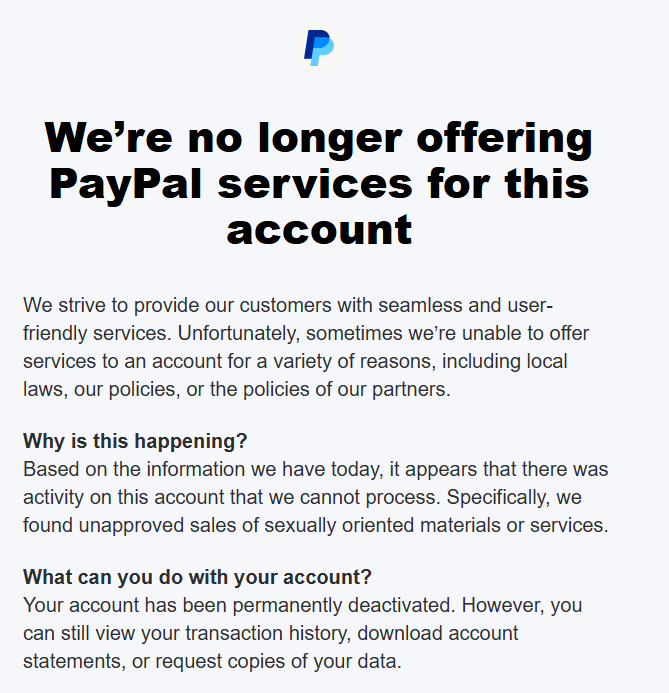Click the paragraph beginning 'We strive to provide'
Screen dimensions: 669x693
click(306, 347)
